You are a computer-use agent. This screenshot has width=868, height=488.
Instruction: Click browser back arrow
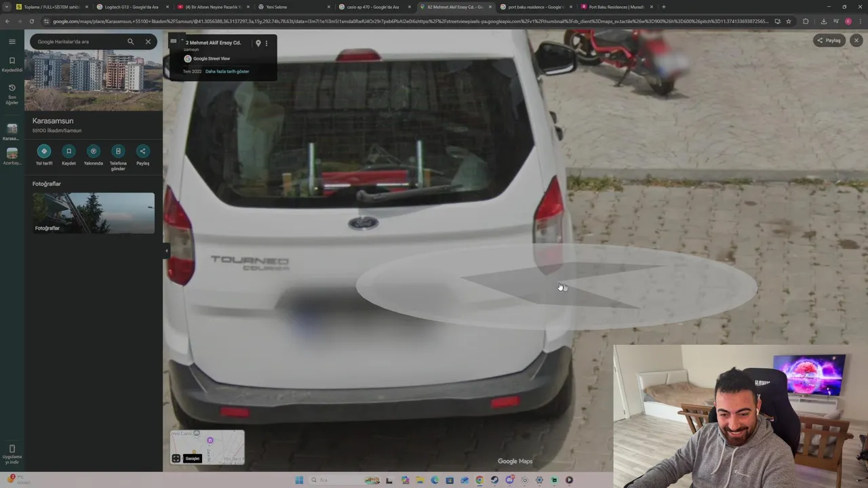(7, 21)
